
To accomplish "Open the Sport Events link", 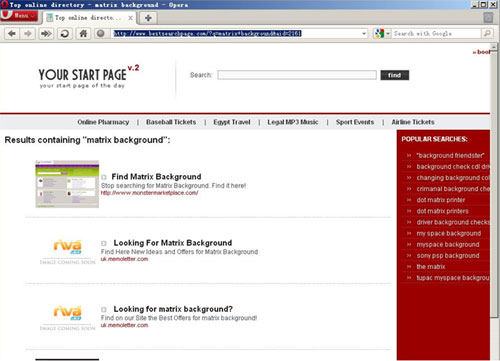I will (355, 122).
